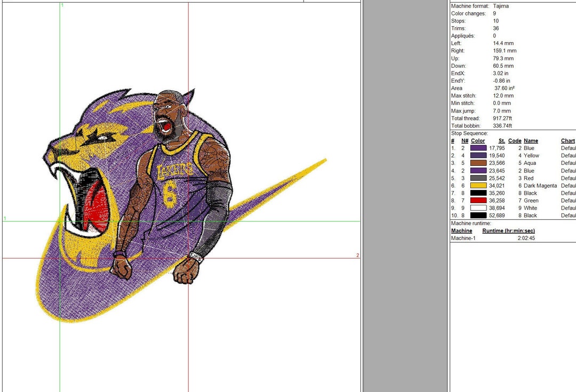576x392 pixels.
Task: Click the red guide marker labeled 2
Action: pyautogui.click(x=357, y=255)
